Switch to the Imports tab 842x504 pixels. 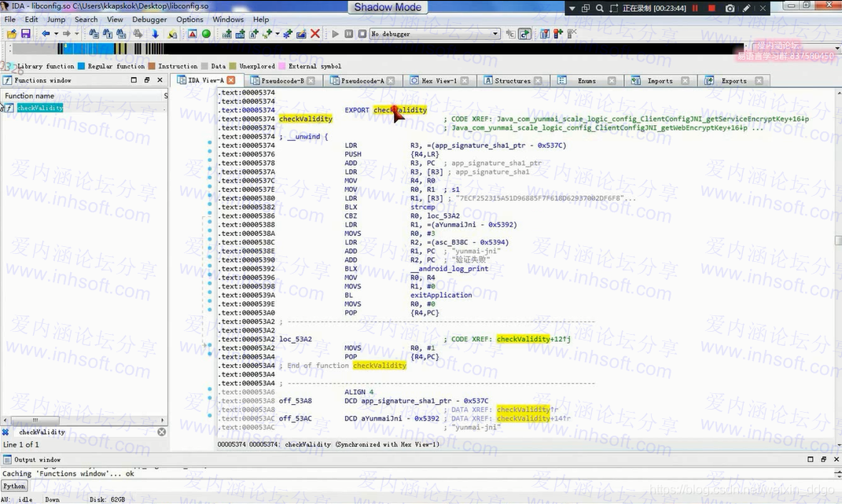[x=660, y=81]
